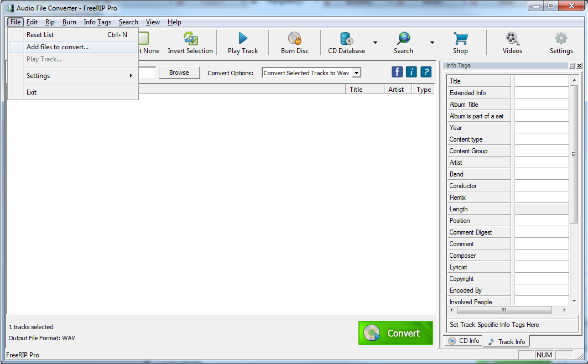
Task: Click the blue question mark help icon
Action: [x=425, y=72]
